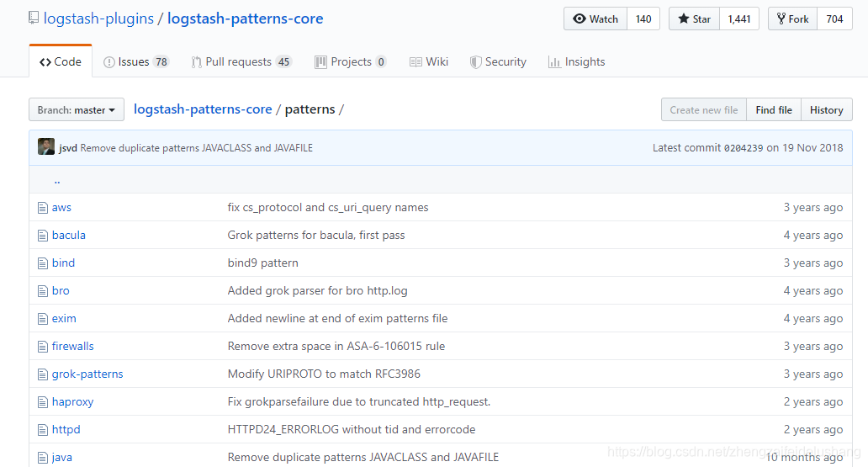Viewport: 868px width, 467px height.
Task: Click the '3 years ago' timestamp for aws
Action: click(x=813, y=208)
